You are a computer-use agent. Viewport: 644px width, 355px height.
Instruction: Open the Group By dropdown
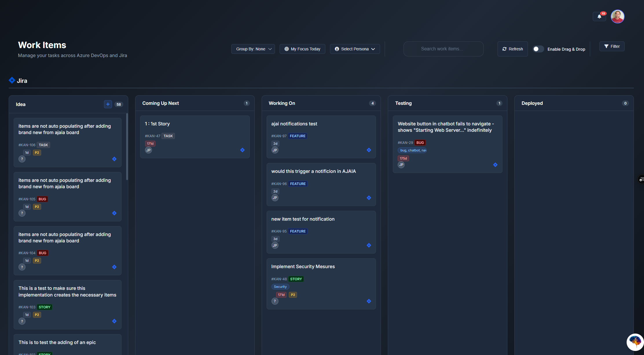(x=253, y=49)
